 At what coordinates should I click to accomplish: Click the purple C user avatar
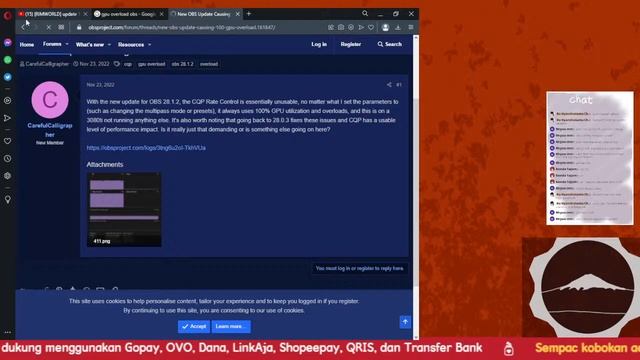[50, 100]
